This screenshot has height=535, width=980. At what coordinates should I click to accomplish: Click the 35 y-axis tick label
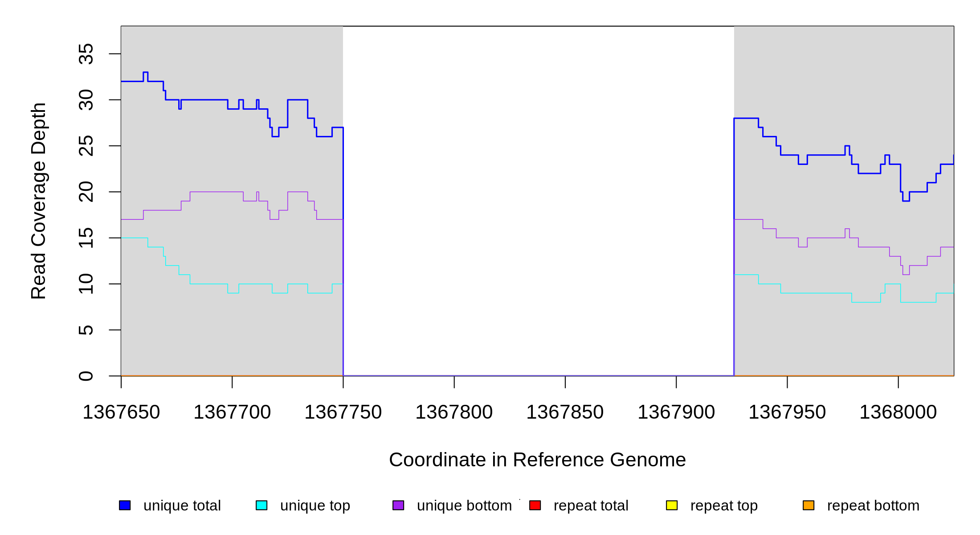(86, 54)
